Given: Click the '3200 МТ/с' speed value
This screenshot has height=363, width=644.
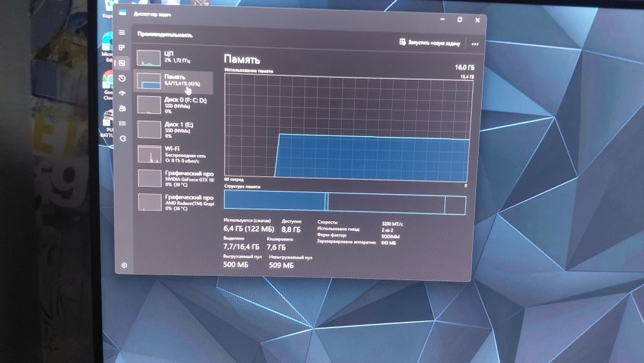Looking at the screenshot, I should tap(392, 224).
